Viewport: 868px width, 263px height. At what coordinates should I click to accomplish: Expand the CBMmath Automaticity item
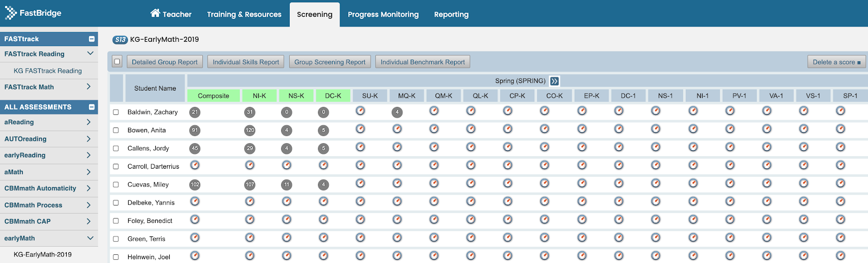pos(88,188)
